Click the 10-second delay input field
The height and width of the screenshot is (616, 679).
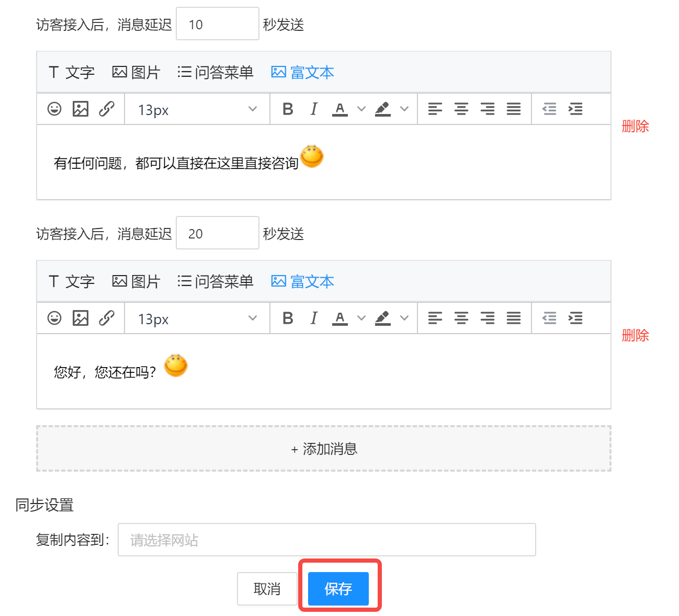click(217, 23)
